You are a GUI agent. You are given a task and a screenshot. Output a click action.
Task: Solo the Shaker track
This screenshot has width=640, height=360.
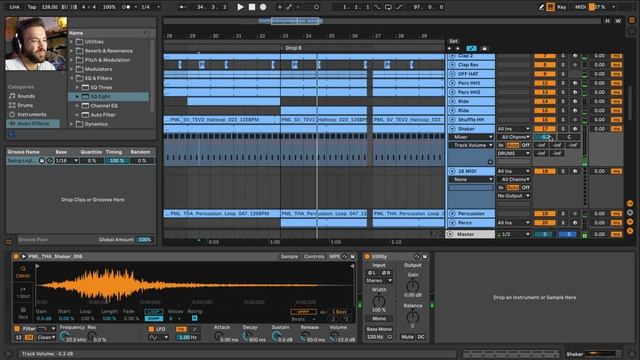(x=563, y=129)
